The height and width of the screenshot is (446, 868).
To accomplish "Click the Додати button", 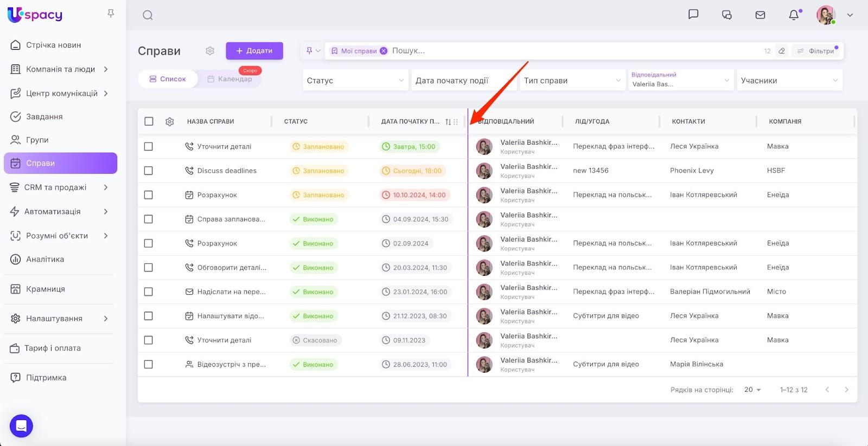I will [254, 51].
